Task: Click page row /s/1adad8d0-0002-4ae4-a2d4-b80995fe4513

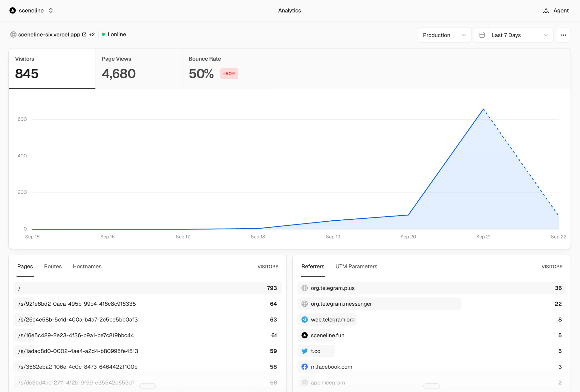Action: [x=147, y=351]
